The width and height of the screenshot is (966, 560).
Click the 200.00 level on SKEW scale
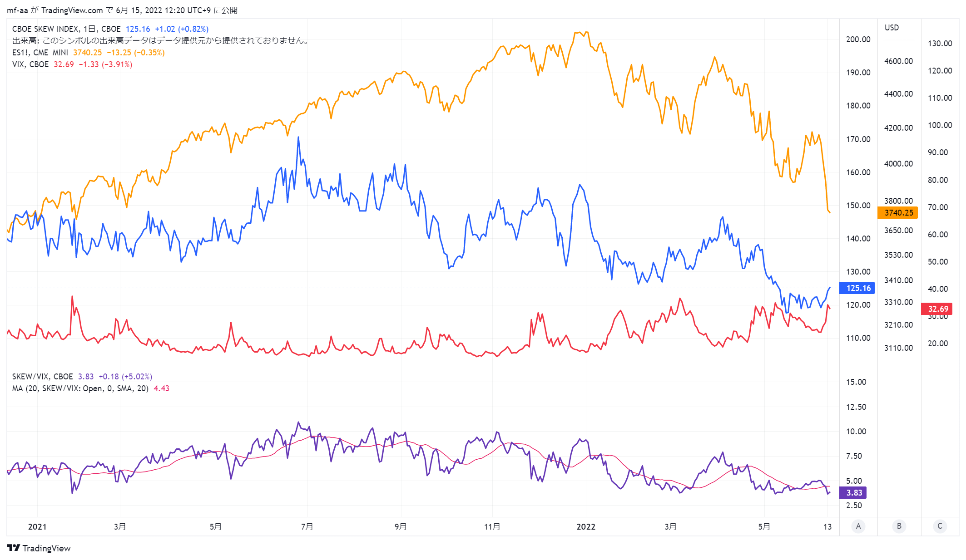point(858,39)
